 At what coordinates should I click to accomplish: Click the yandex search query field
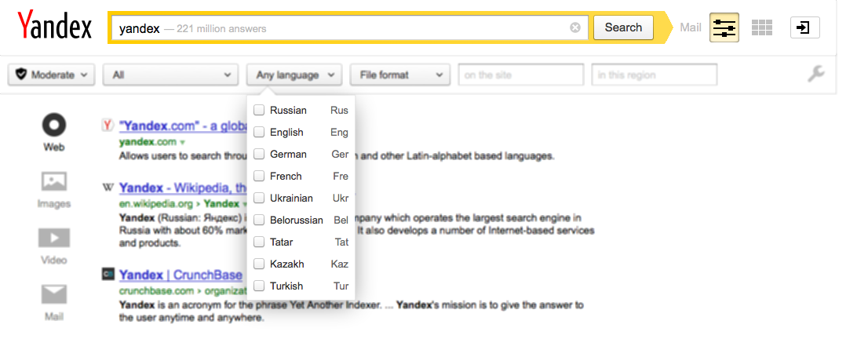(350, 27)
